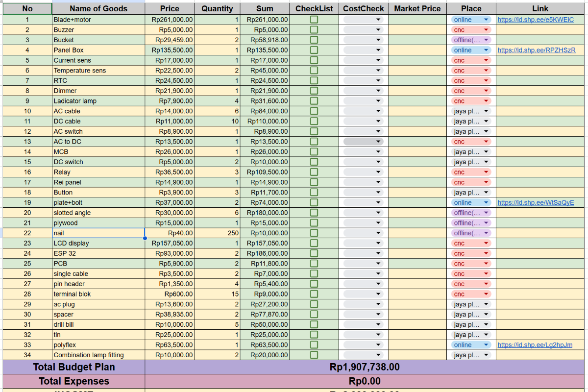Tick the checkbox for Blade+motor

click(314, 20)
